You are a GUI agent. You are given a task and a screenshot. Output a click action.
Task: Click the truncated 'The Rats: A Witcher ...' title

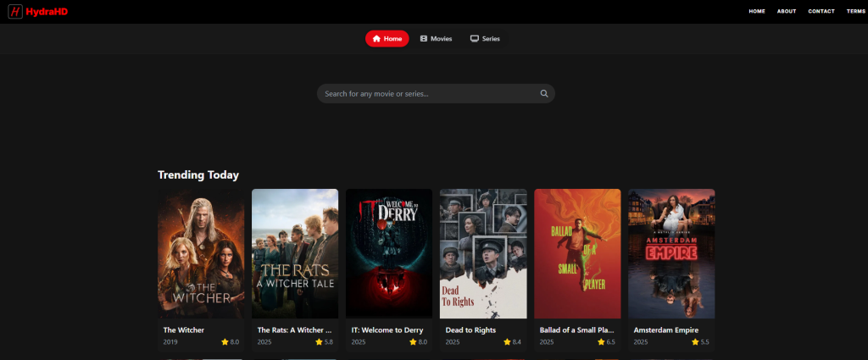294,330
